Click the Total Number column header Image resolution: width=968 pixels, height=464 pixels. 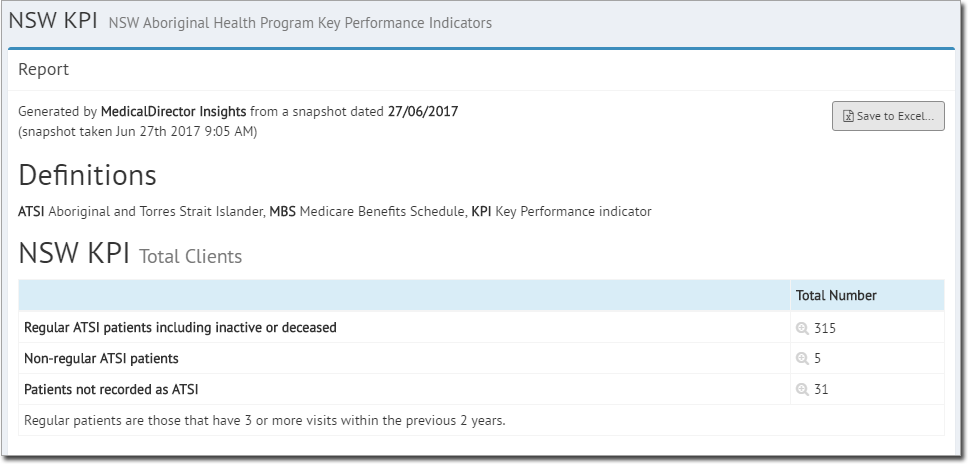pos(836,296)
